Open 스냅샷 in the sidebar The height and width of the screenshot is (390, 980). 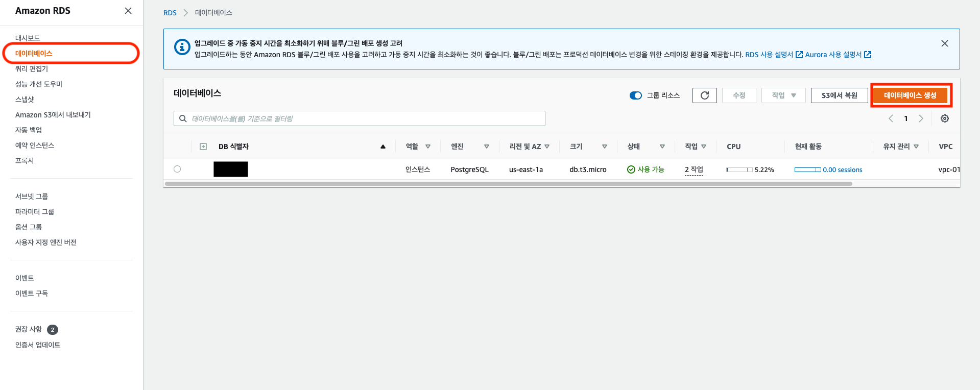click(25, 99)
